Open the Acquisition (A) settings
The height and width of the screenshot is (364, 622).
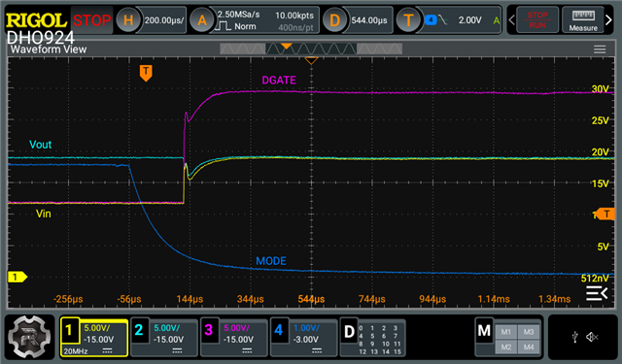coord(202,19)
